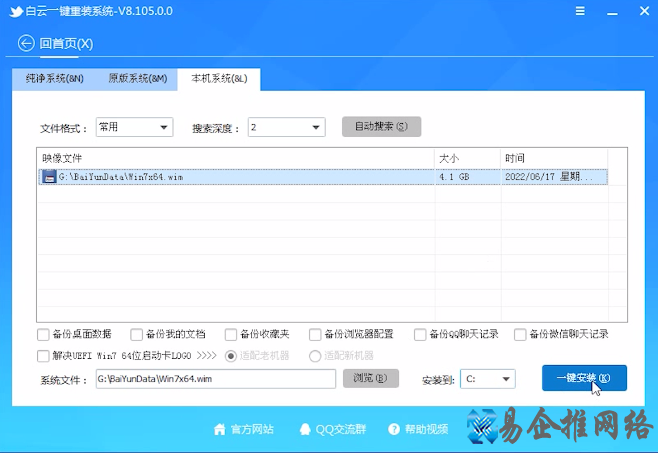Enable 备份收藏夹 checkbox
The width and height of the screenshot is (658, 453).
point(231,335)
